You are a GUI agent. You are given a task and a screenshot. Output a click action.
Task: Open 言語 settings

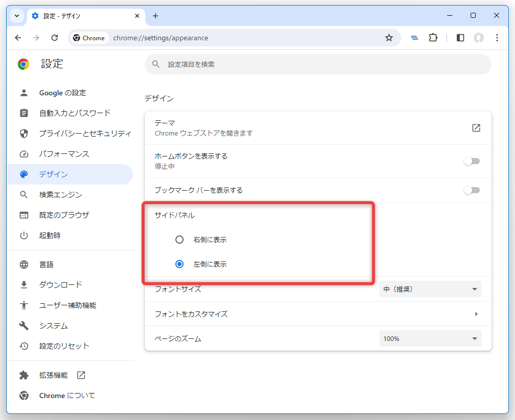point(70,265)
